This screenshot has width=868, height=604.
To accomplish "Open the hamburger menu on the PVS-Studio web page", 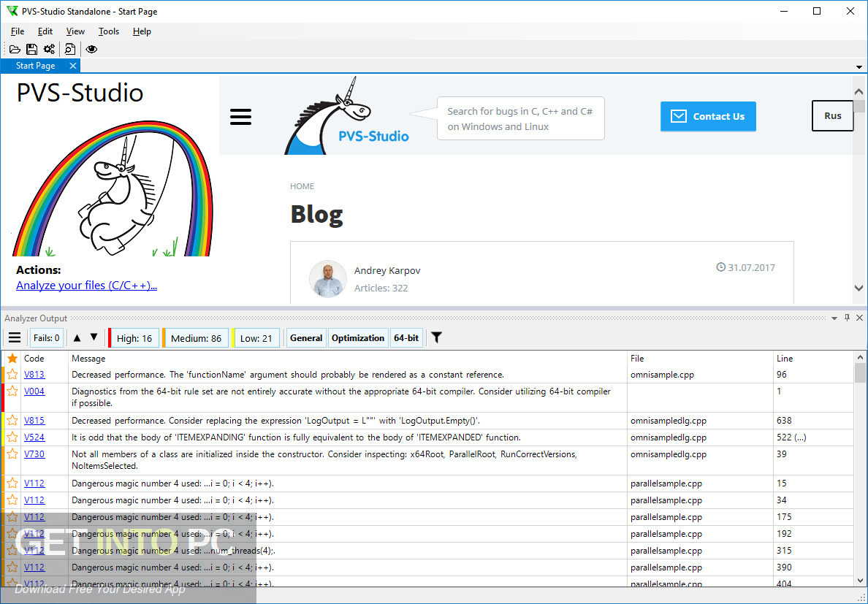I will [x=241, y=117].
